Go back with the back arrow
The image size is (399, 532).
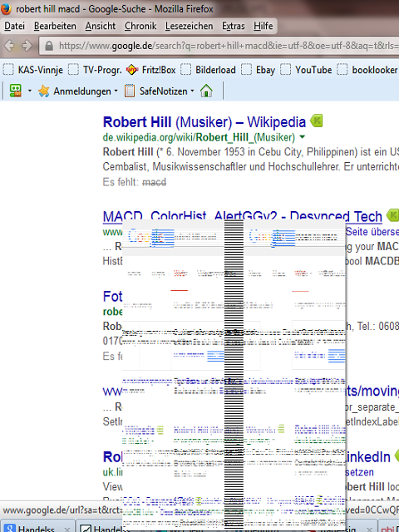pyautogui.click(x=9, y=46)
